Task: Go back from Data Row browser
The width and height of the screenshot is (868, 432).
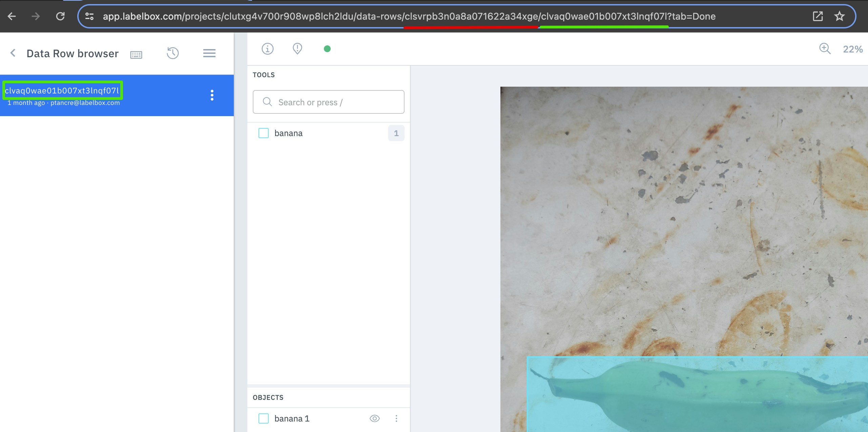Action: click(13, 53)
